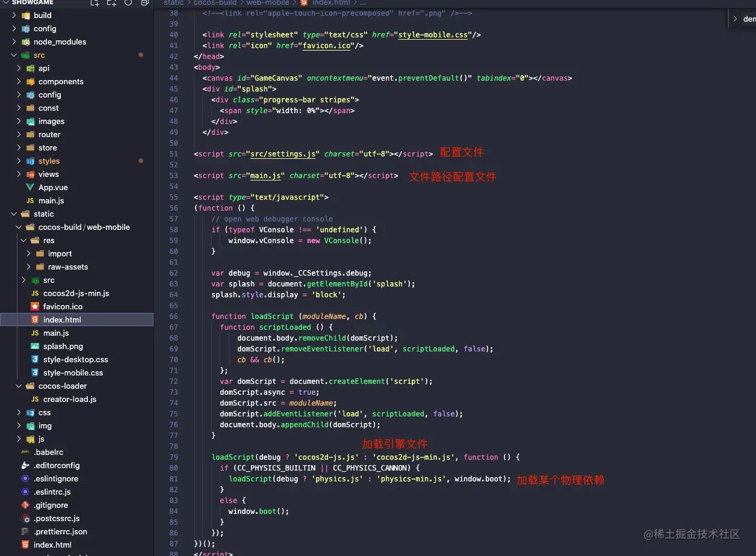Open the 'web-mobile' breadcrumb segment
The height and width of the screenshot is (556, 756).
pyautogui.click(x=268, y=2)
